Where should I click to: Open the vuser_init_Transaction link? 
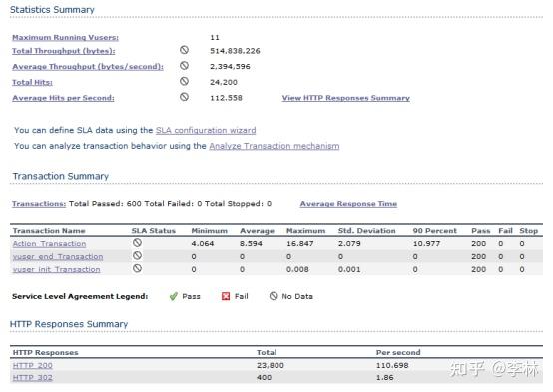point(57,269)
